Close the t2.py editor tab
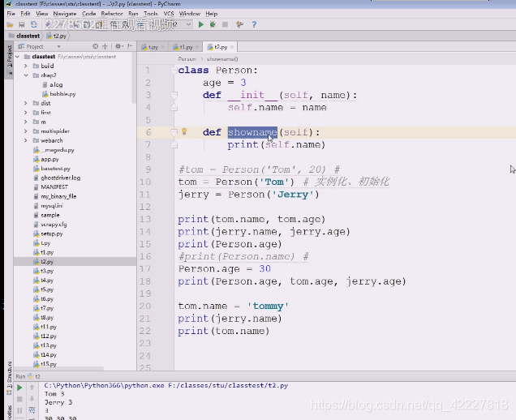The width and height of the screenshot is (516, 420). (232, 47)
